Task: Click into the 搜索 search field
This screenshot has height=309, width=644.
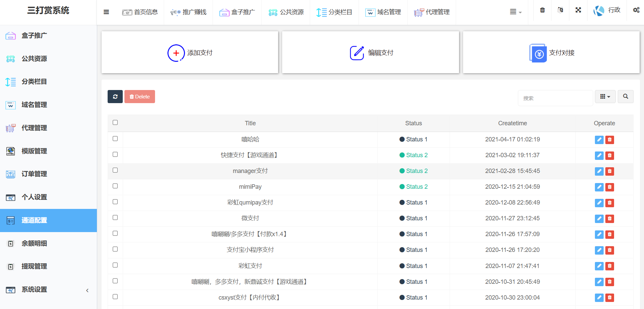Action: pos(555,98)
